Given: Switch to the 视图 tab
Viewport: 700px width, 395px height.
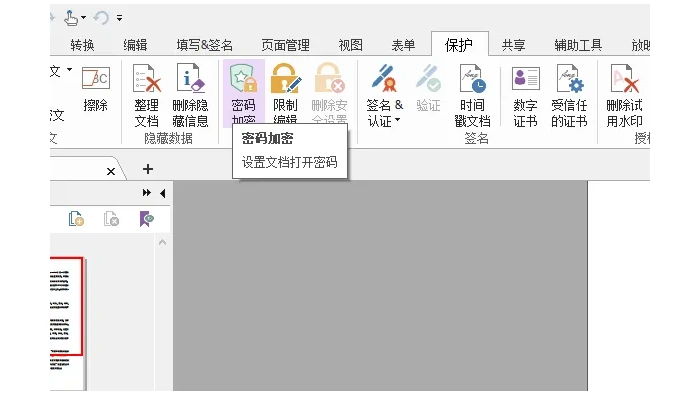Looking at the screenshot, I should tap(350, 45).
